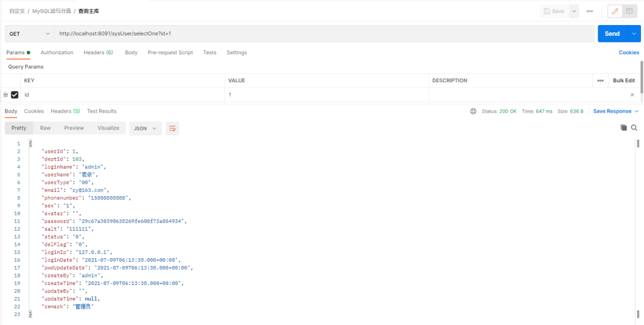
Task: Open the Send button dropdown arrow
Action: (x=634, y=34)
